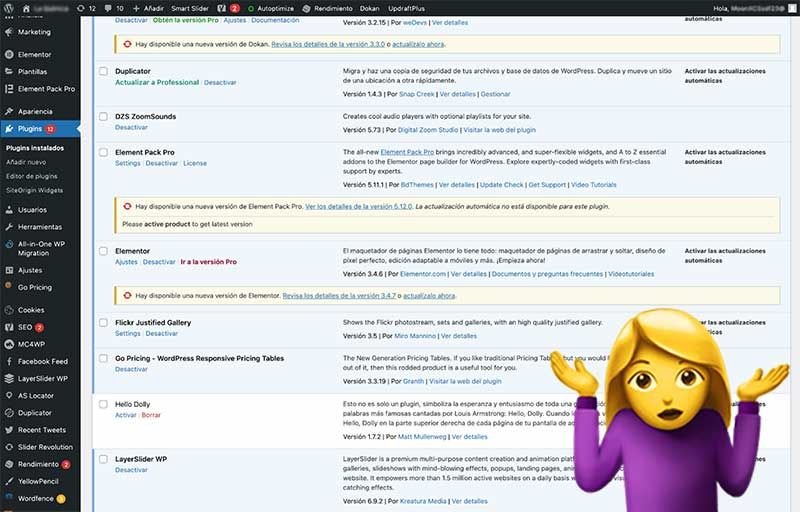800x512 pixels.
Task: Check the Element Pack Pro plugin checkbox
Action: [104, 152]
